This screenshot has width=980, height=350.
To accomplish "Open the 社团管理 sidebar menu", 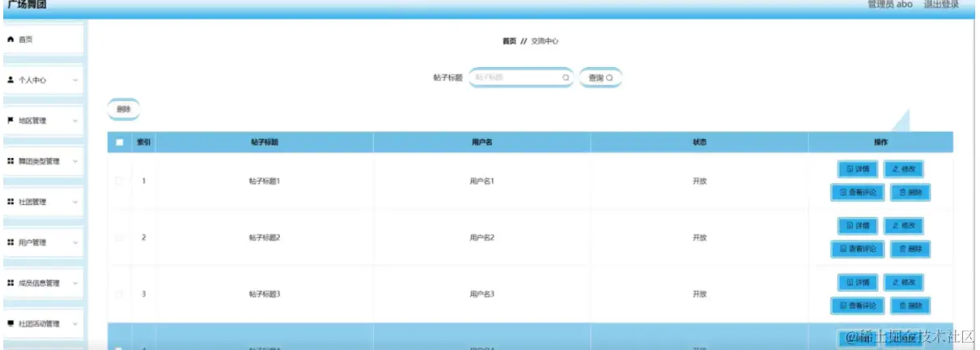I will point(42,202).
